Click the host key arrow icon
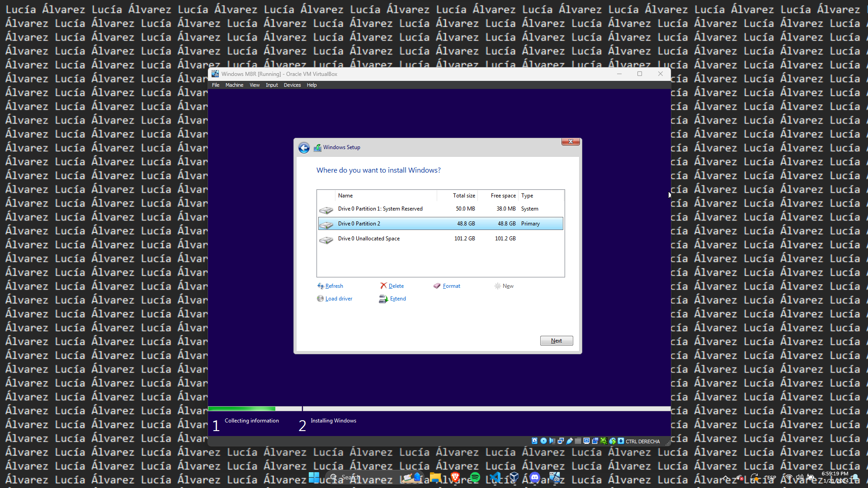The width and height of the screenshot is (868, 488). click(621, 441)
